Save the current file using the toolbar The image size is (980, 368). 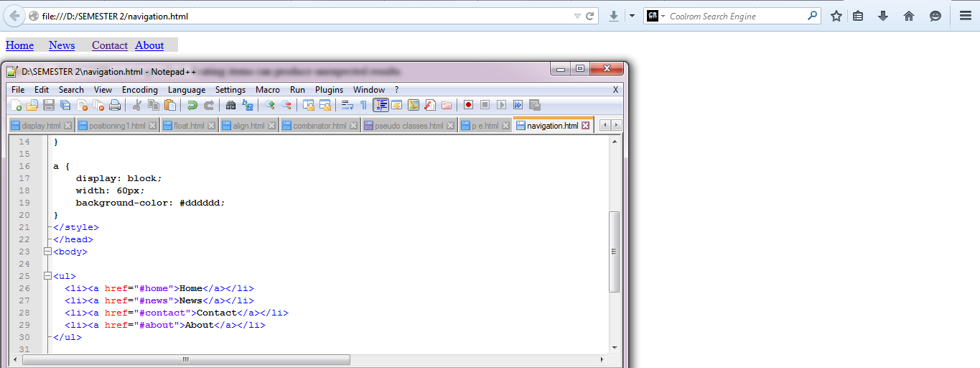[49, 105]
